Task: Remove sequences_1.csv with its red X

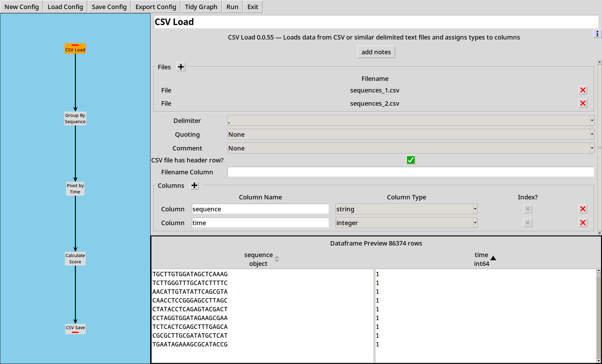Action: coord(583,90)
